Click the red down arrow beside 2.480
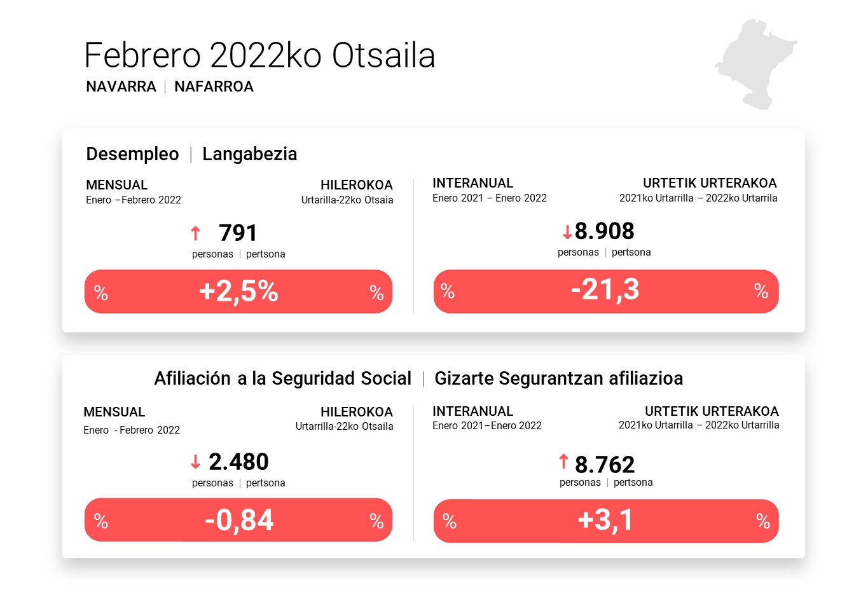 tap(195, 462)
